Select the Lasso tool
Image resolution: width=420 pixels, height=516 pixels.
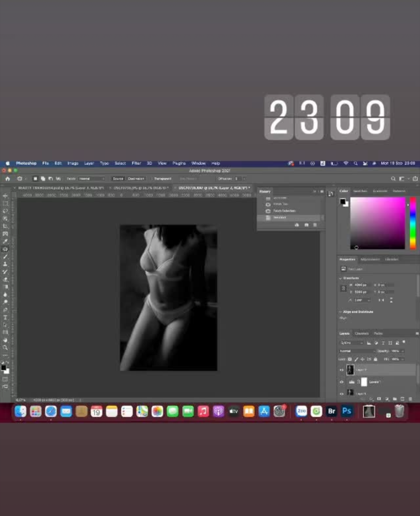click(x=5, y=211)
